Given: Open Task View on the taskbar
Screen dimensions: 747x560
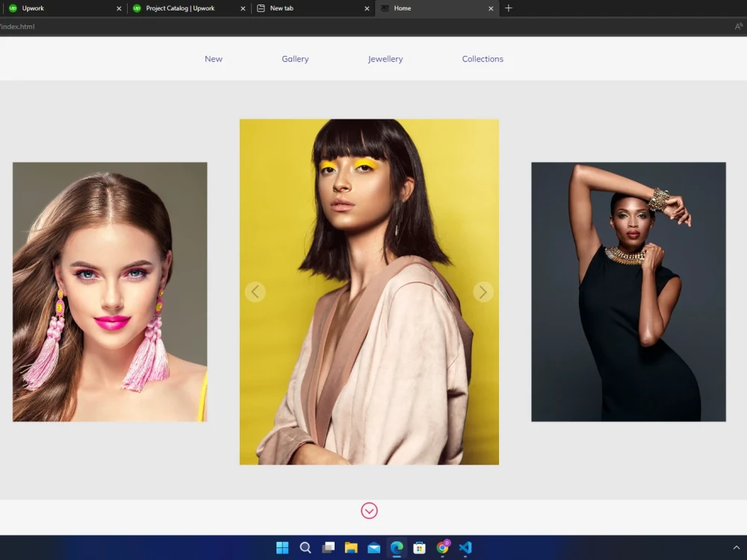Looking at the screenshot, I should [x=328, y=547].
